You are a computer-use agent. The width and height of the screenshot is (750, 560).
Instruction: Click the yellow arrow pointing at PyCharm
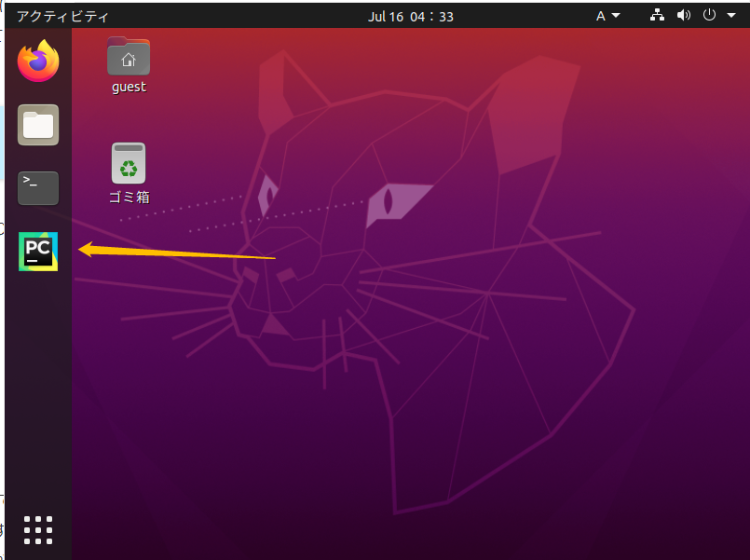pyautogui.click(x=177, y=252)
